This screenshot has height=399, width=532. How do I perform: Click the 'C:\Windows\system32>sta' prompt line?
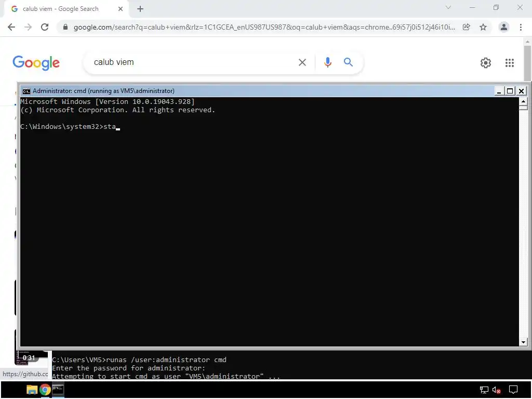(70, 127)
